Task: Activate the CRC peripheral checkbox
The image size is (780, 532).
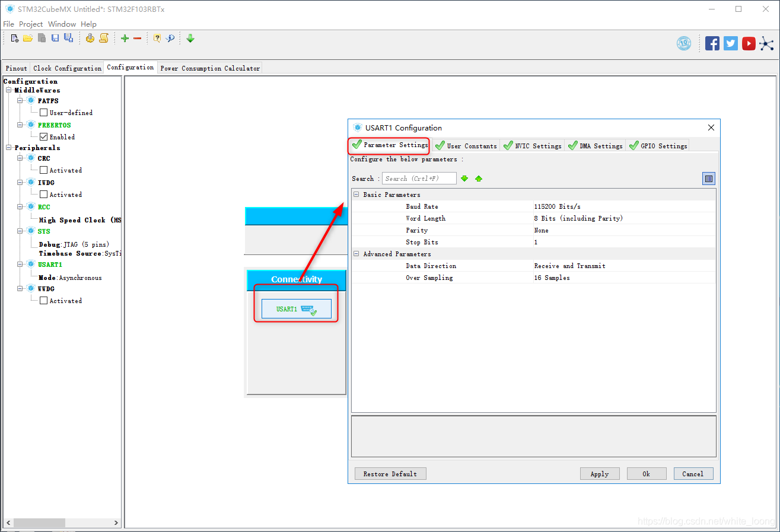Action: click(43, 170)
